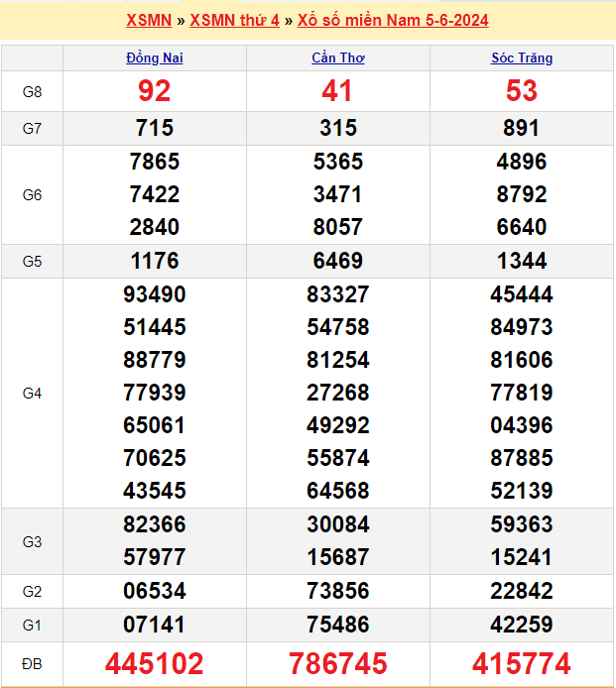Click the G1 result 42259
This screenshot has width=616, height=688.
click(522, 625)
